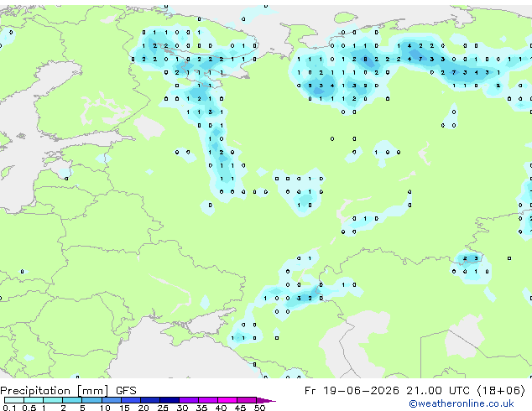
Task: Choose the 20–25 mm legend color box
Action: point(150,400)
